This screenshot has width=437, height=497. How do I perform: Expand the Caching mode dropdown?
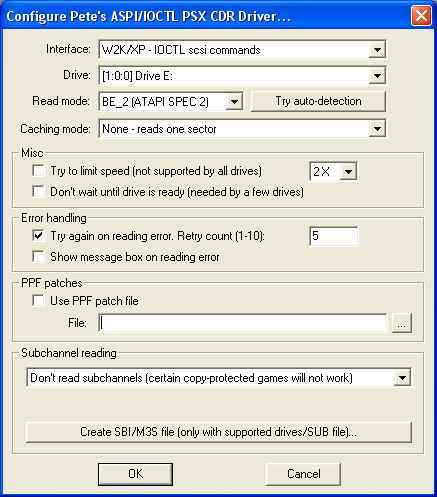(x=377, y=129)
